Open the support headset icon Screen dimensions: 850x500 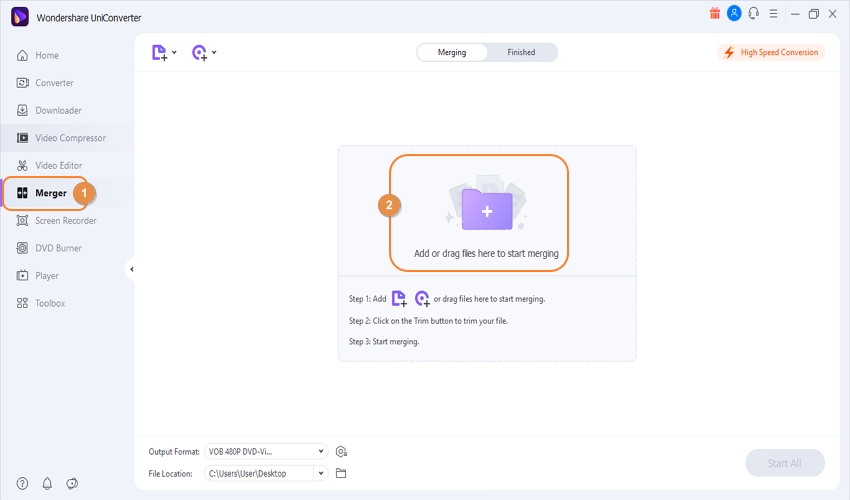click(754, 14)
